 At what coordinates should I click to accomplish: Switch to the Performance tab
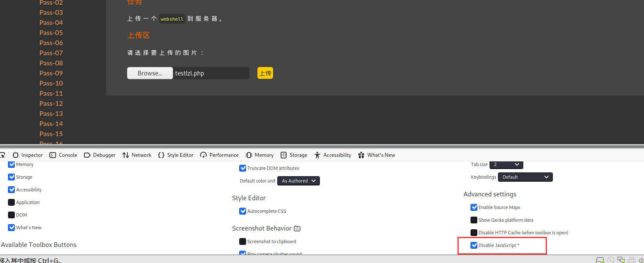tap(219, 155)
